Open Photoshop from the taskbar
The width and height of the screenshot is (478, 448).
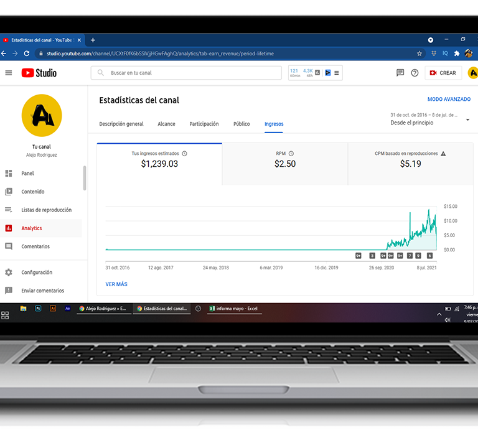tap(38, 309)
